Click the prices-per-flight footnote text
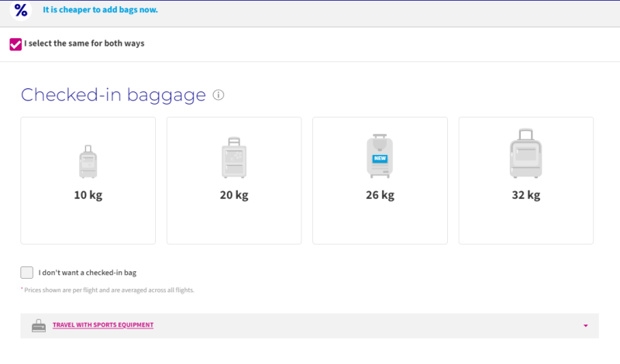Image resolution: width=620 pixels, height=364 pixels. 108,290
